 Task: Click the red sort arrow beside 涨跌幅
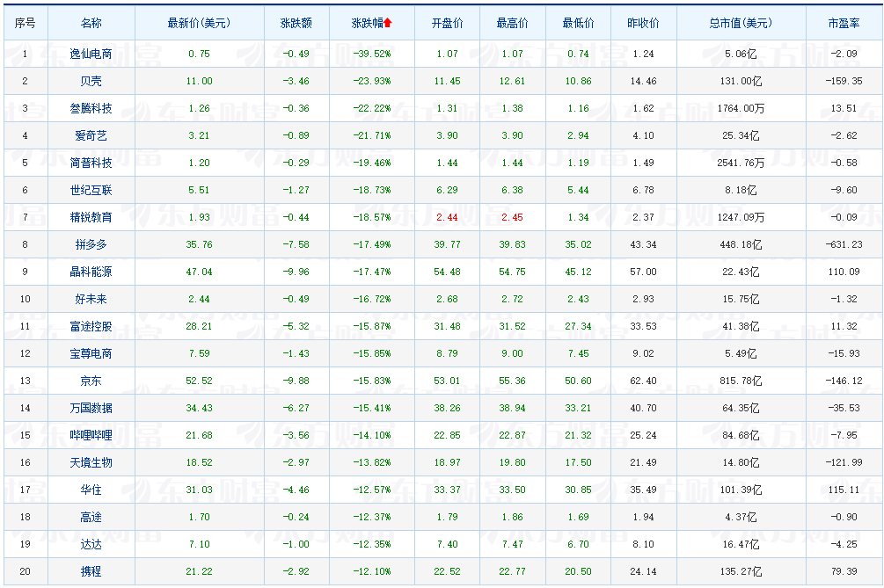(387, 24)
